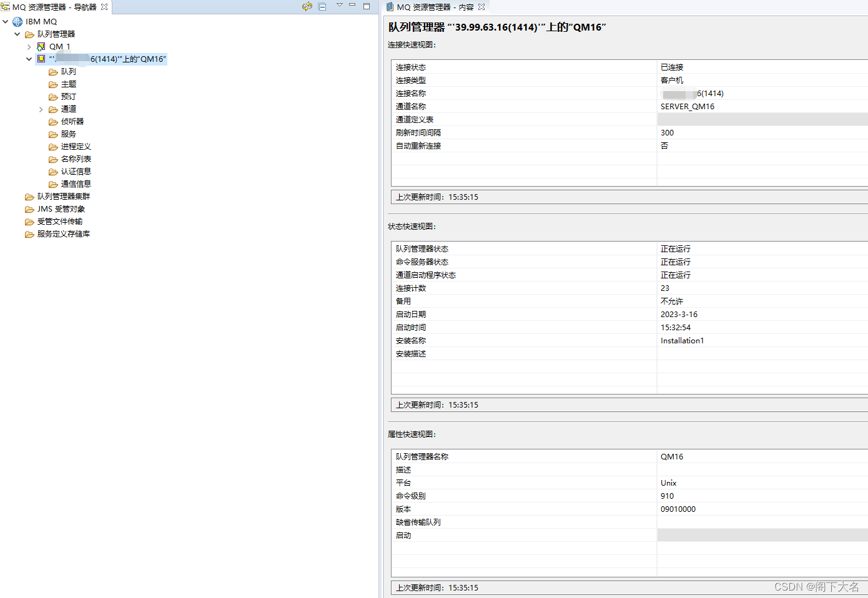Viewport: 868px width, 598px height.
Task: Select QM 1 in the navigator
Action: 60,46
